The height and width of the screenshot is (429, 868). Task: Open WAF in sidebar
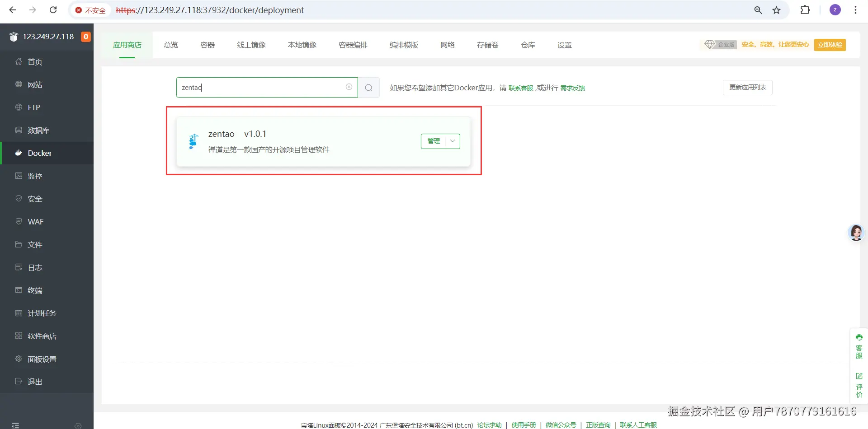click(47, 222)
